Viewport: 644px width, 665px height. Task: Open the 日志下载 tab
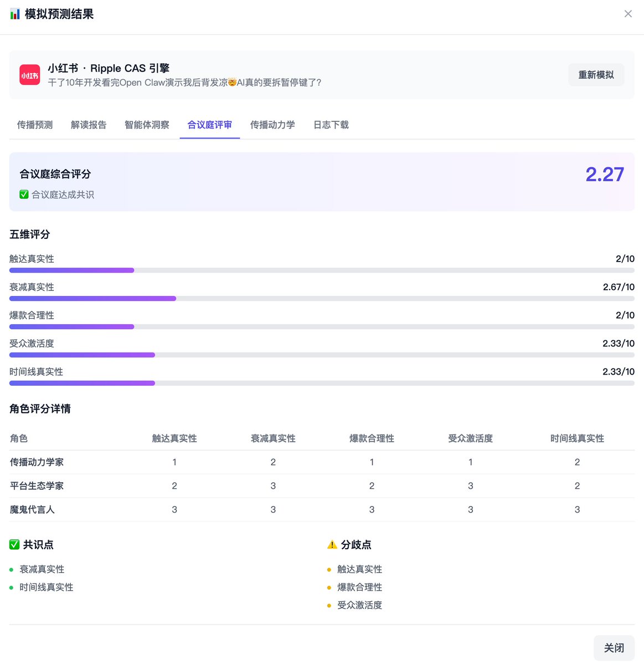[x=331, y=125]
